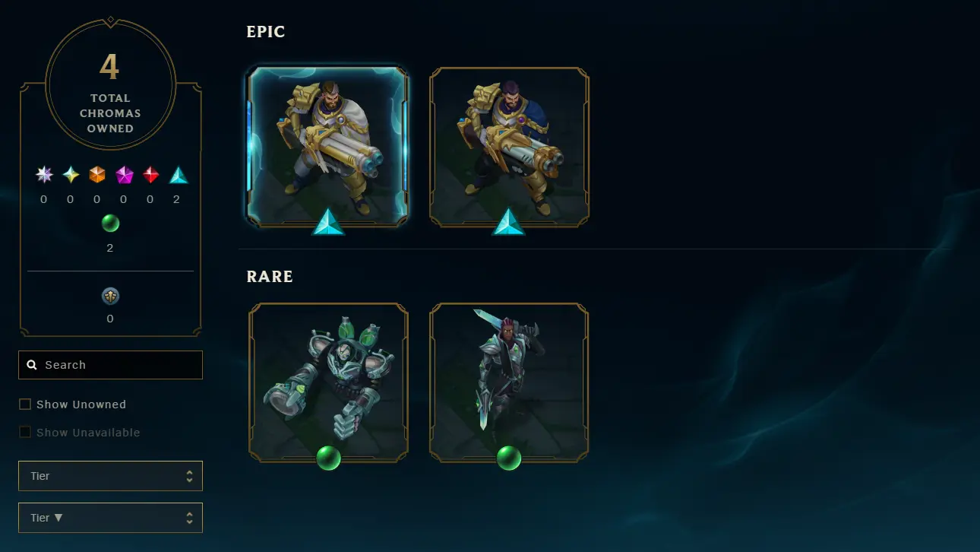Open the rare sword warrior chroma thumbnail
This screenshot has height=552, width=980.
(x=509, y=382)
